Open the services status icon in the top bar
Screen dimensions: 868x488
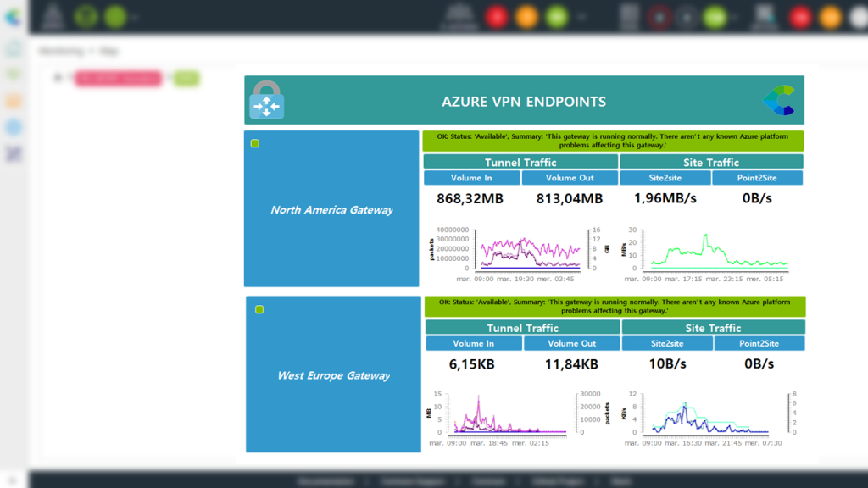click(630, 17)
